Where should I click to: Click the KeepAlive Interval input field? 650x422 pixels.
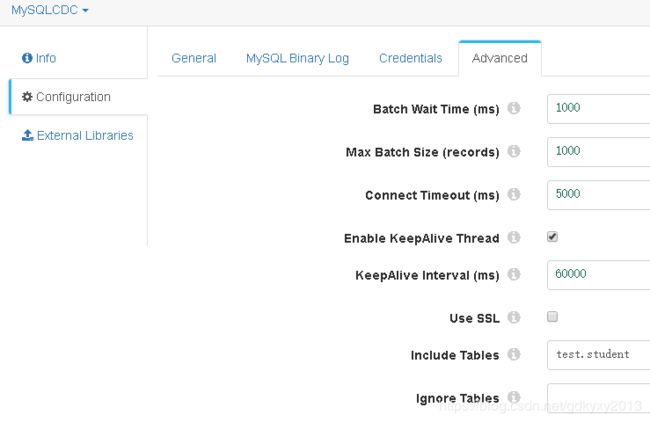pyautogui.click(x=599, y=275)
